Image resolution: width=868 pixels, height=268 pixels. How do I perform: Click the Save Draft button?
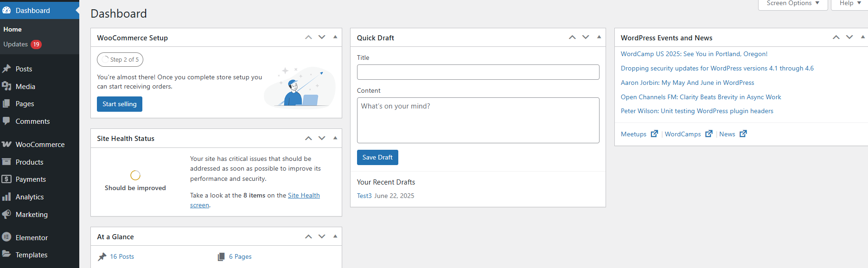pos(377,157)
